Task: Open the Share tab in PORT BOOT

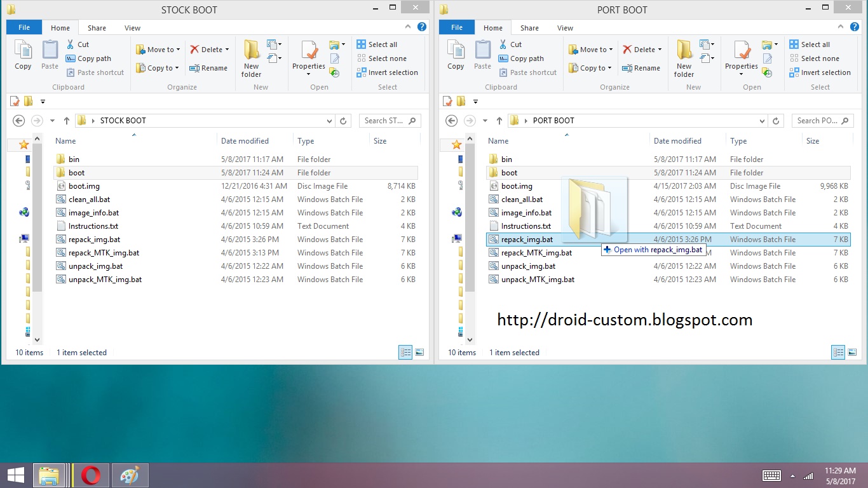Action: click(x=529, y=28)
